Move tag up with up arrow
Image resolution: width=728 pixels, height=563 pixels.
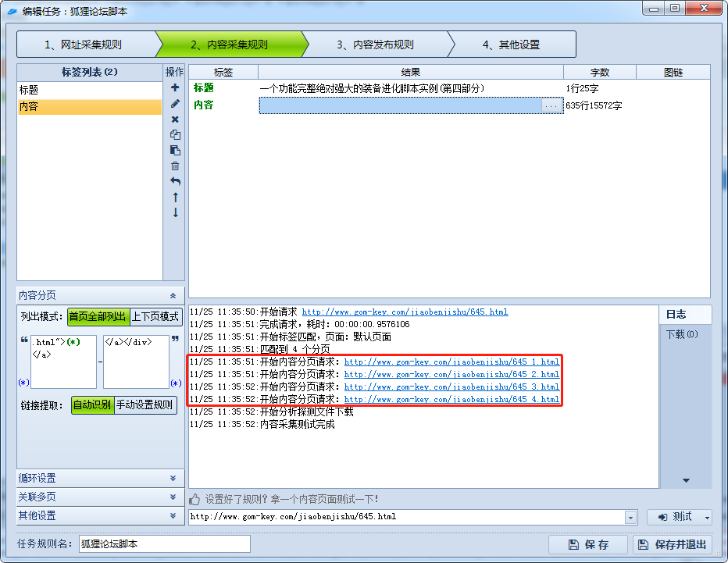(x=175, y=197)
